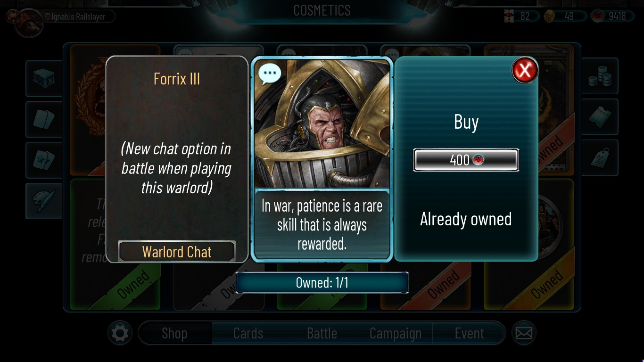Viewport: 644px width, 362px height.
Task: Go to the Battle tab
Action: 322,334
